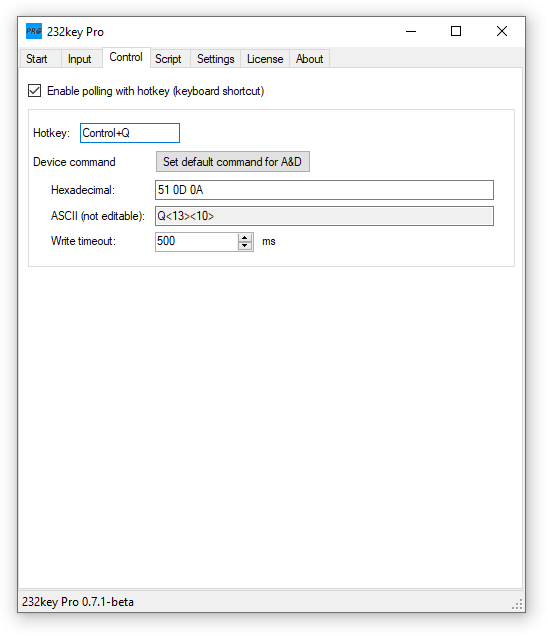Go to the Settings tab
Viewport: 547px width, 635px height.
tap(215, 59)
